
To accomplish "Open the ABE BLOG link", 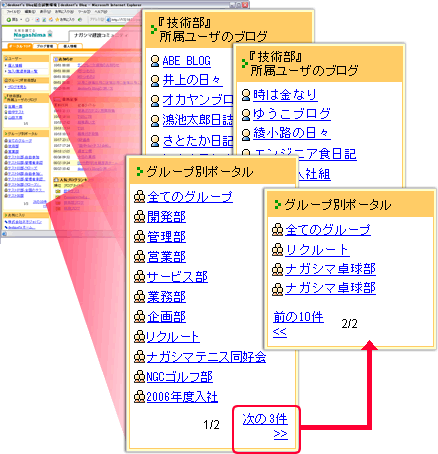I will coord(187,61).
